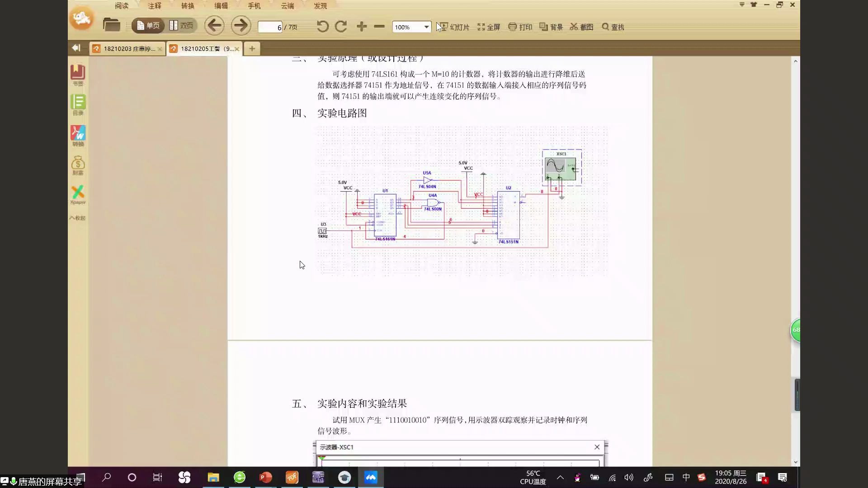Open the 转换 menu

188,6
